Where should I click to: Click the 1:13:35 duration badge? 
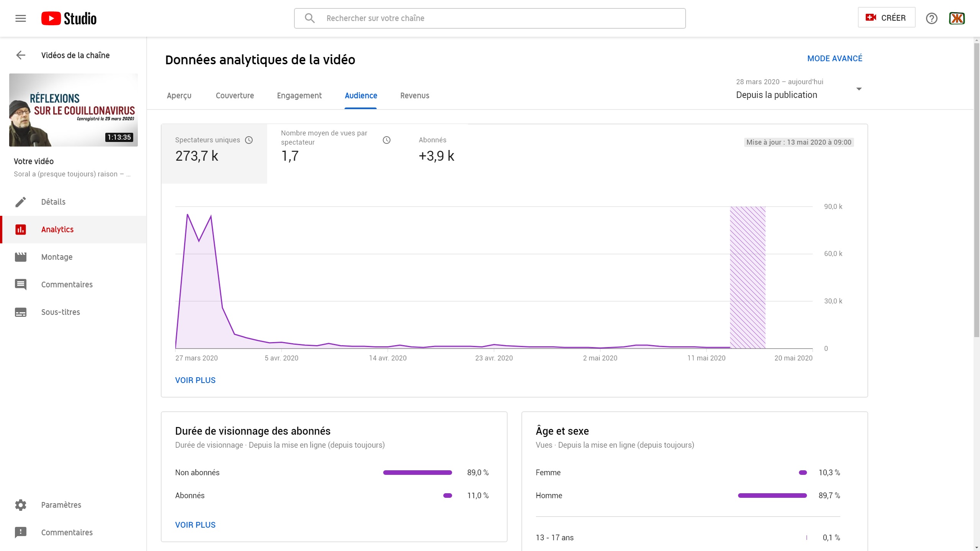pyautogui.click(x=119, y=137)
